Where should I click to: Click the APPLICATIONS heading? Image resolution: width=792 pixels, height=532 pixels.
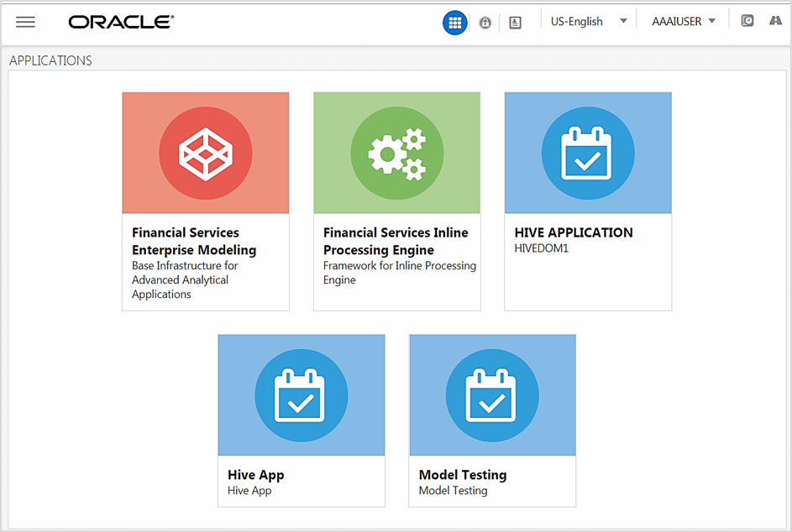(x=50, y=60)
